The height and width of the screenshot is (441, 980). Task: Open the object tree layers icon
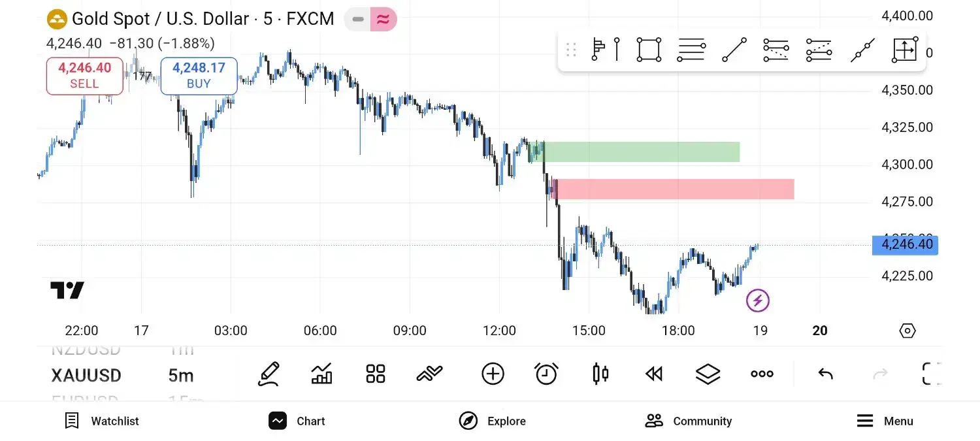click(708, 374)
